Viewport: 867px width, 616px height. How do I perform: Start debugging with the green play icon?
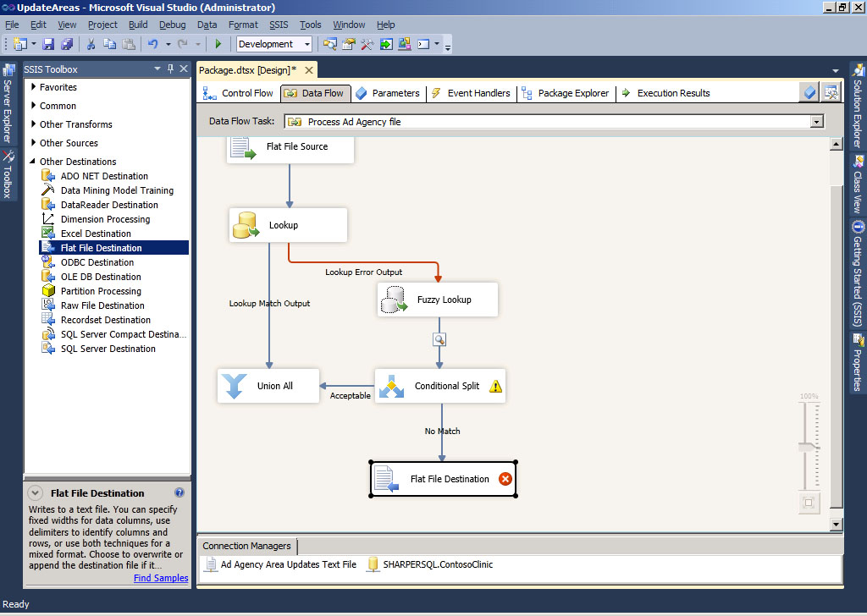click(218, 44)
